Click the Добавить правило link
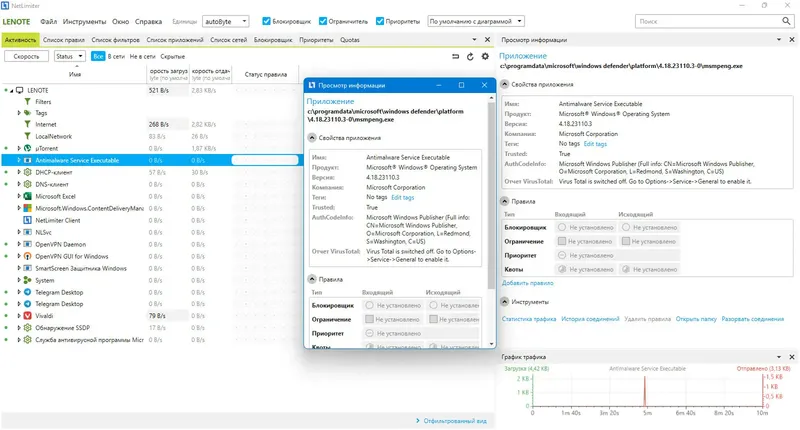The image size is (800, 430). click(528, 283)
